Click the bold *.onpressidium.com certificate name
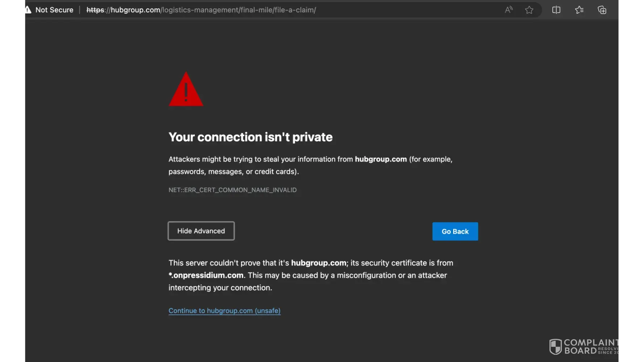644x362 pixels. [206, 275]
